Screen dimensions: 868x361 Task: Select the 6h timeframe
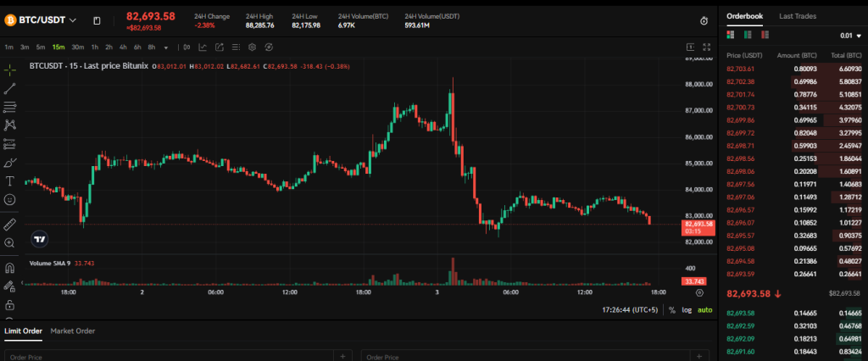tap(137, 47)
